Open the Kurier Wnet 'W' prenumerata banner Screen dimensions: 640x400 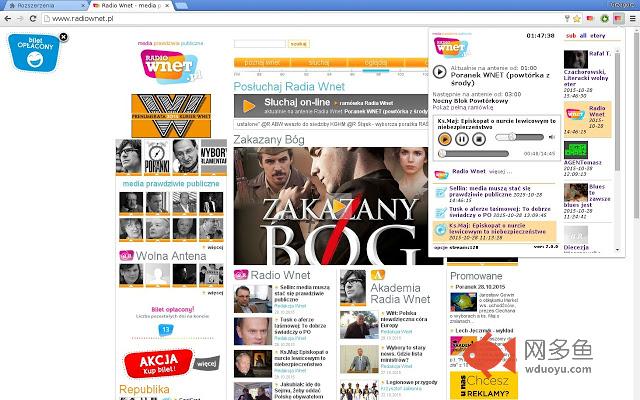click(x=171, y=116)
